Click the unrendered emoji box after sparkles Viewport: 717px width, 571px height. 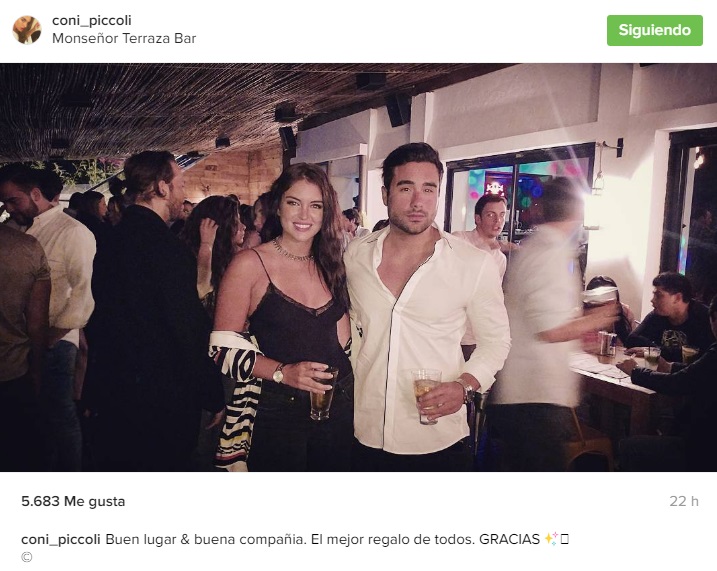(x=564, y=539)
